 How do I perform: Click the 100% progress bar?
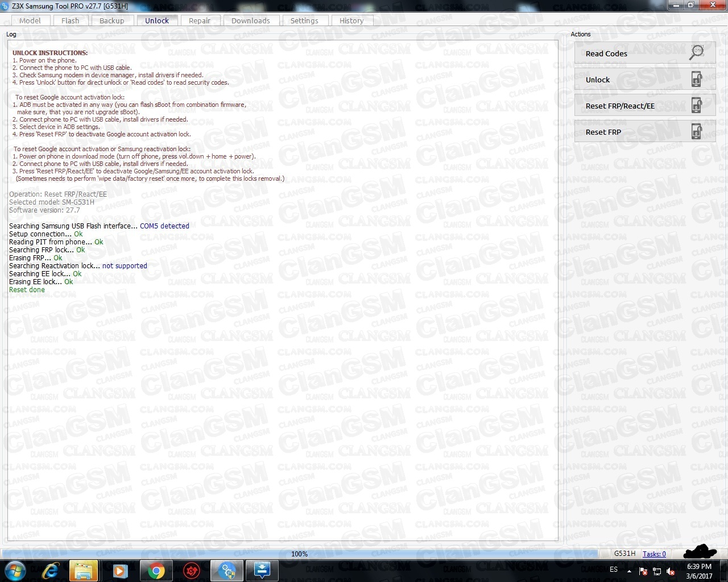tap(299, 554)
